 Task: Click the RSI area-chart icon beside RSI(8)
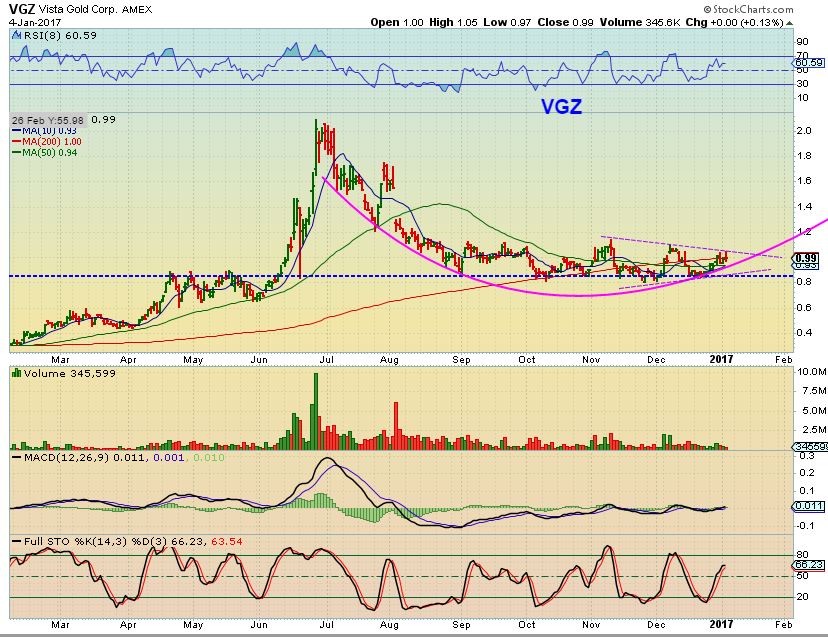(15, 35)
